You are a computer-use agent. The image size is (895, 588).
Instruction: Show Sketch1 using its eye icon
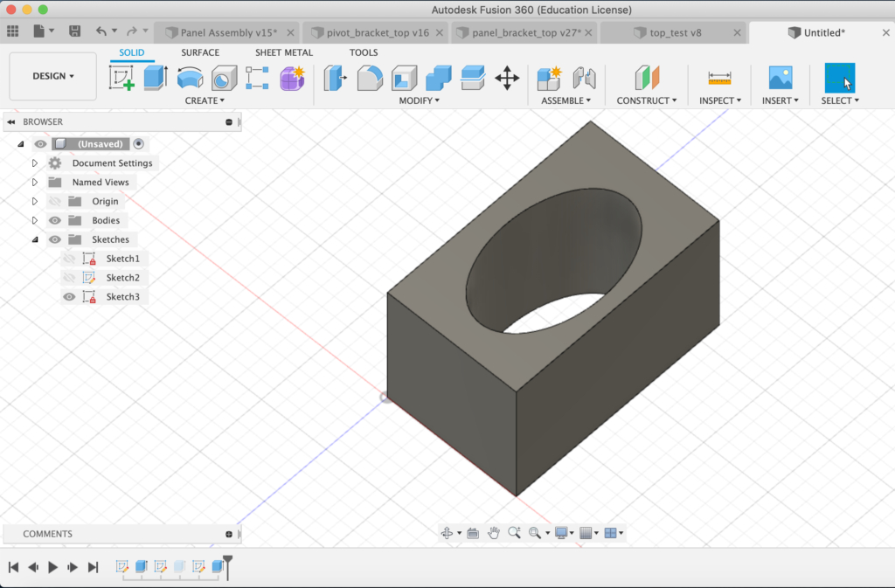pyautogui.click(x=70, y=259)
